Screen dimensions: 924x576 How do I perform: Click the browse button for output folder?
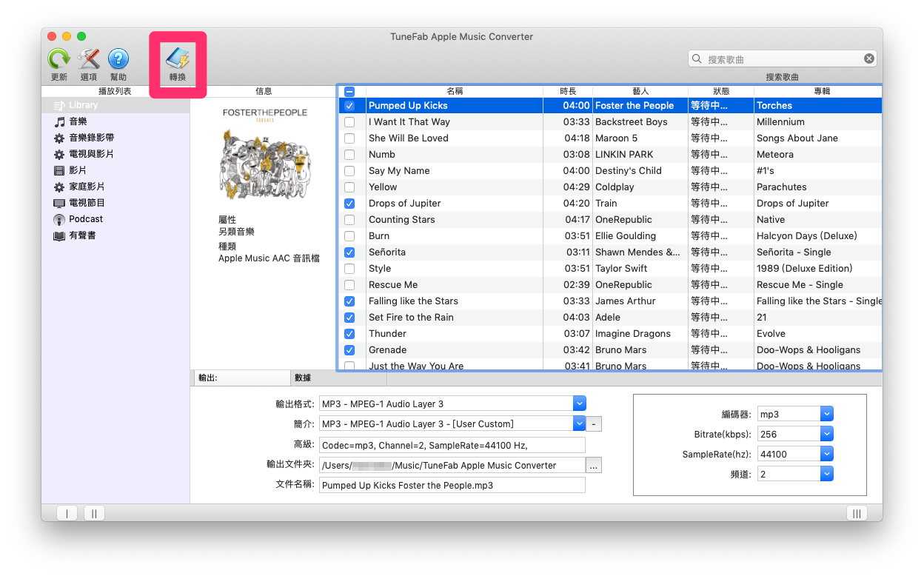point(594,466)
